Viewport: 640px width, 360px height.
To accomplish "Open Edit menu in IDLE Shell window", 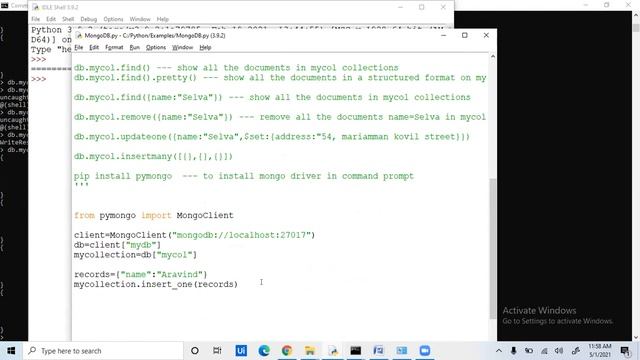I will click(x=51, y=19).
